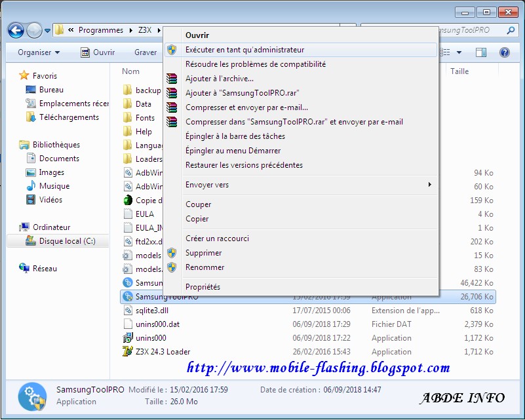Click the Vidéos film icon

coord(31,199)
